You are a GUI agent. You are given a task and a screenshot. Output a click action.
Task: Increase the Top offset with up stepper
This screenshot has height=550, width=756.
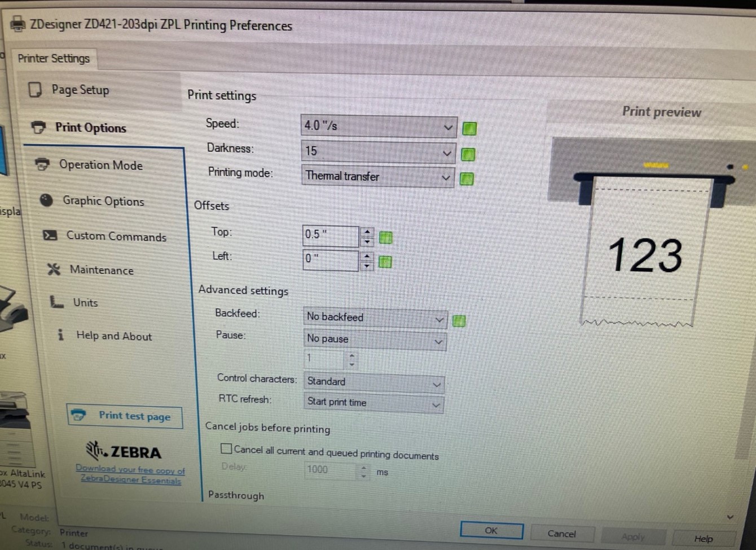pos(367,231)
